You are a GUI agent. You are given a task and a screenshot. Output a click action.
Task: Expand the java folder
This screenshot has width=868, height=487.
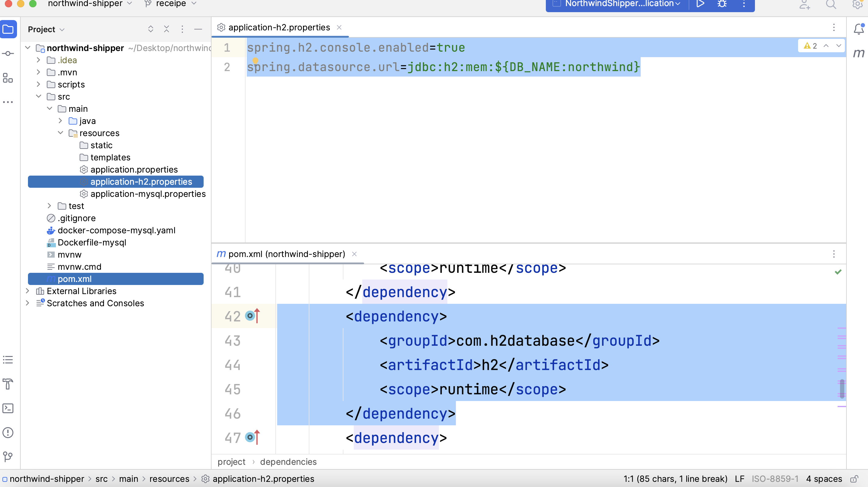[60, 121]
